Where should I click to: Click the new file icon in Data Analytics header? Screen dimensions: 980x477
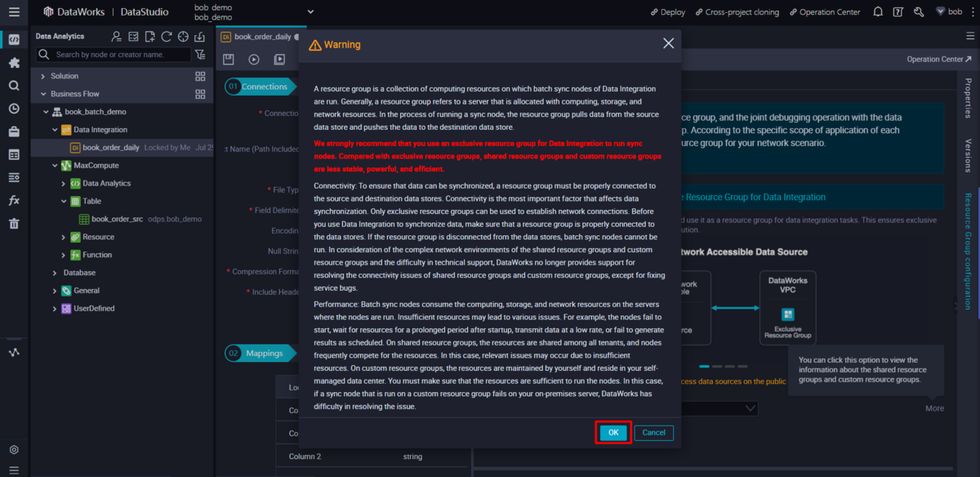pos(149,37)
